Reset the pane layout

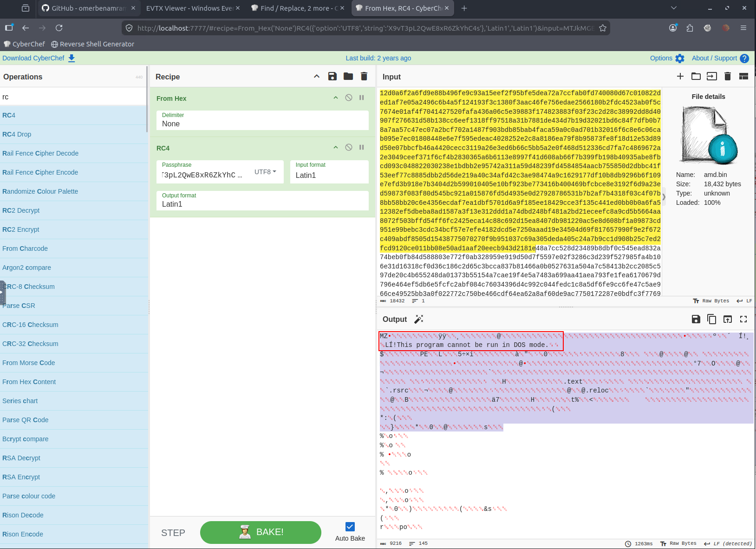tap(743, 76)
